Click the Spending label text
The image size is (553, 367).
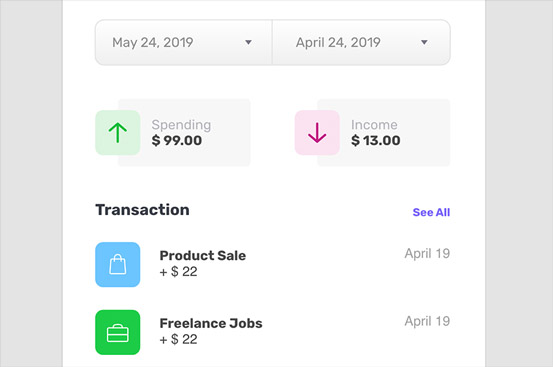181,125
